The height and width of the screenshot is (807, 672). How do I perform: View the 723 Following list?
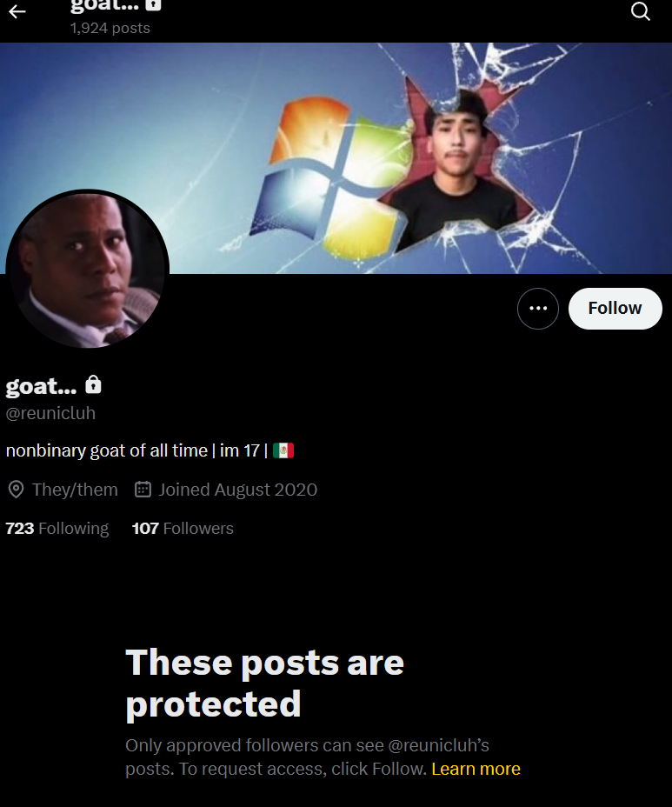[x=57, y=529]
